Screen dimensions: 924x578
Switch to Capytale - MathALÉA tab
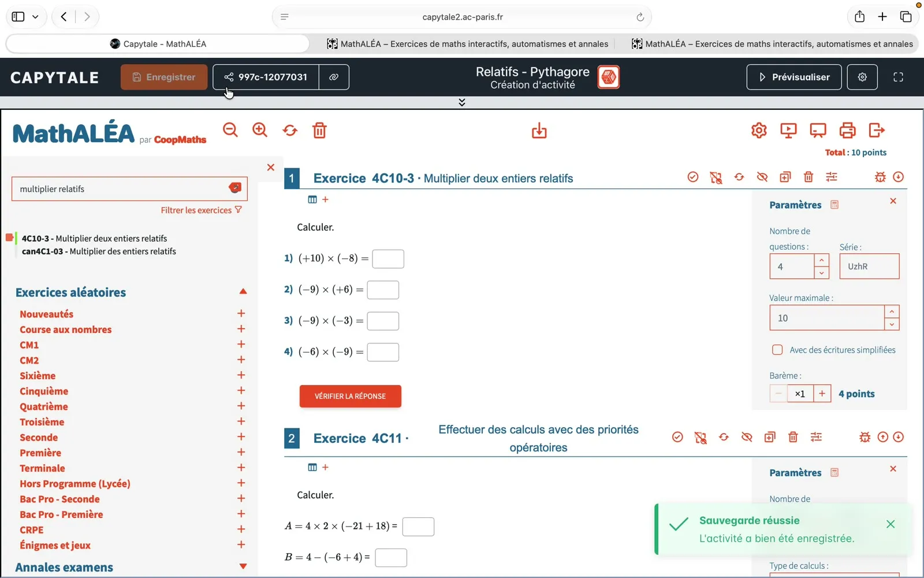[x=158, y=43]
